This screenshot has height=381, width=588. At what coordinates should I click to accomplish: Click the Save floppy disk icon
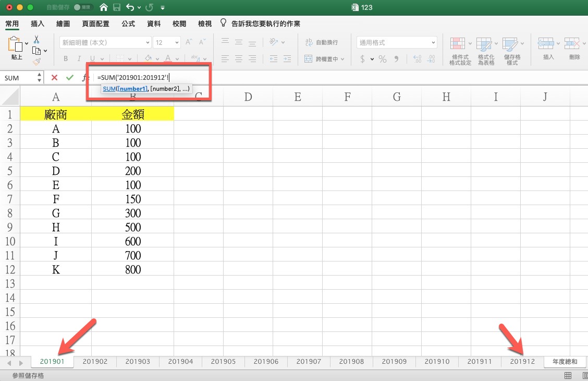pyautogui.click(x=117, y=8)
